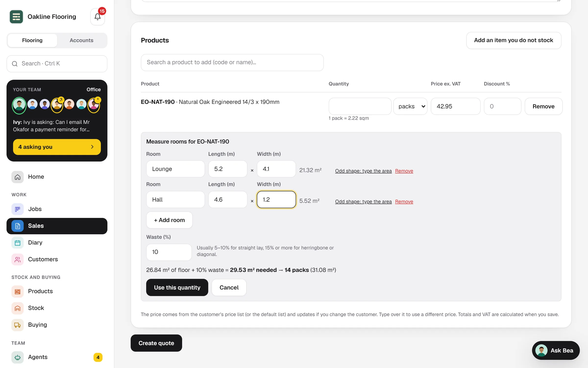Image resolution: width=588 pixels, height=368 pixels.
Task: Click the Discount % field
Action: click(502, 106)
